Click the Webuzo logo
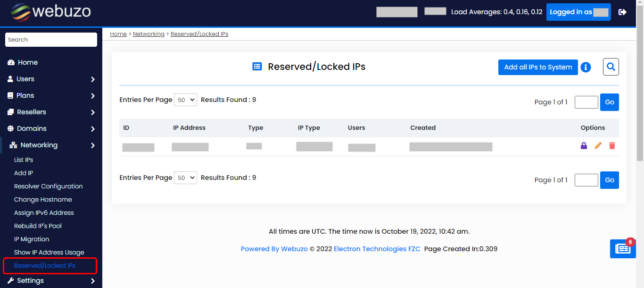This screenshot has height=288, width=644. pyautogui.click(x=51, y=12)
